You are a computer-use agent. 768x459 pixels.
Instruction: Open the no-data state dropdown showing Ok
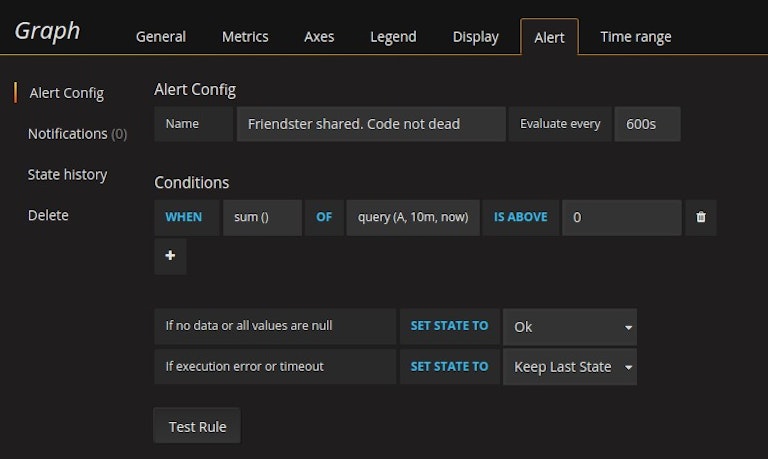point(570,326)
